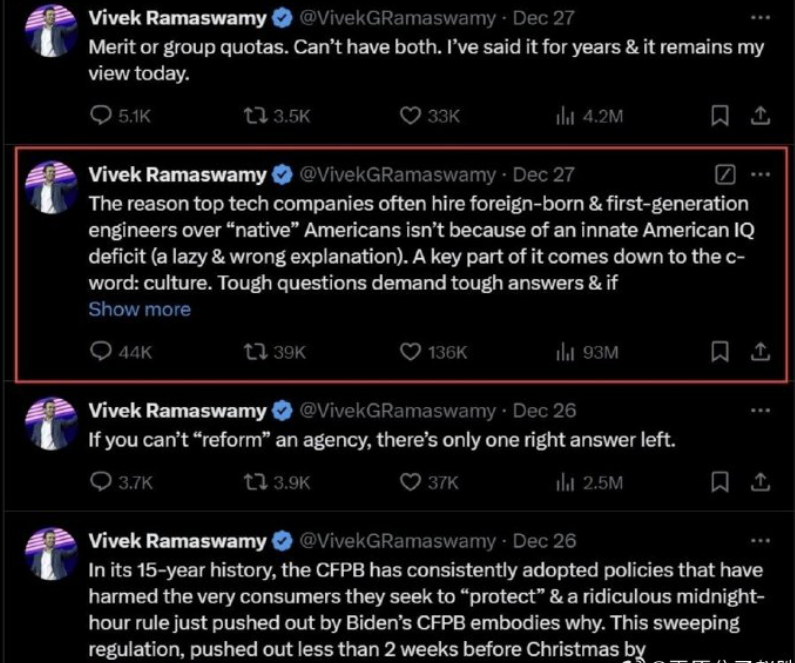Share the 'reform an agency' tweet
Image resolution: width=795 pixels, height=663 pixels.
[760, 482]
